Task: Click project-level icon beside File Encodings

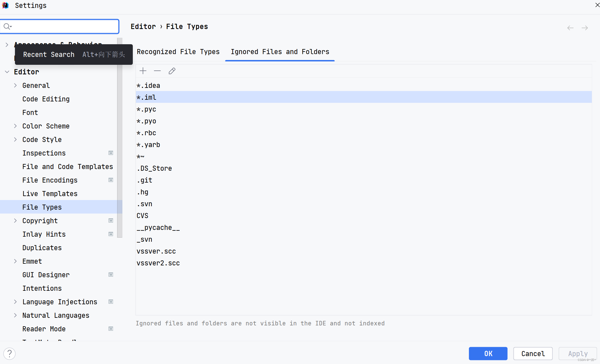Action: coord(111,180)
